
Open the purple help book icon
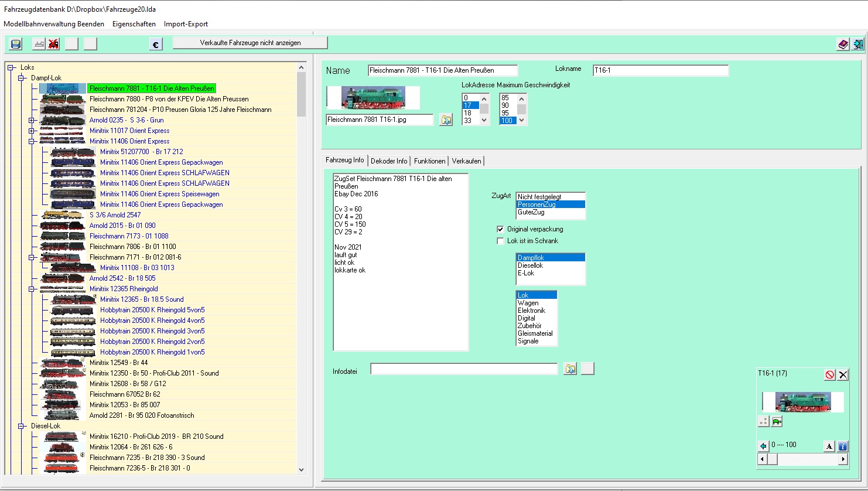[843, 45]
